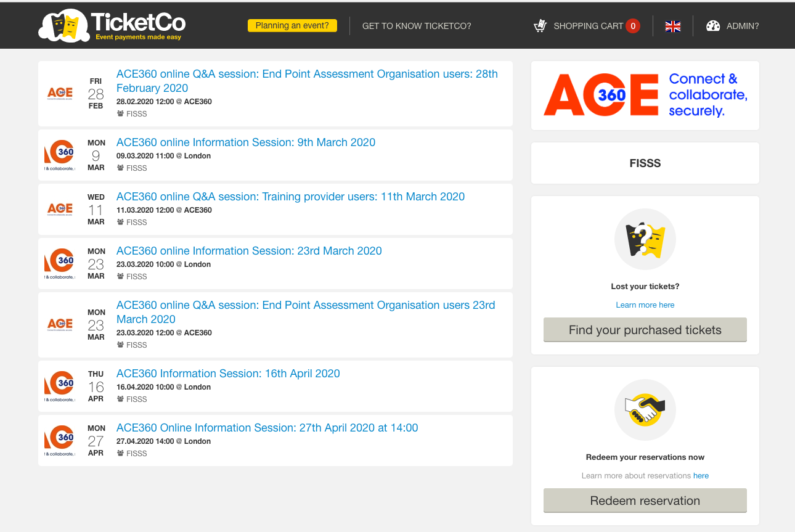This screenshot has height=532, width=795.
Task: Click the TicketCo logo in the header
Action: click(112, 25)
